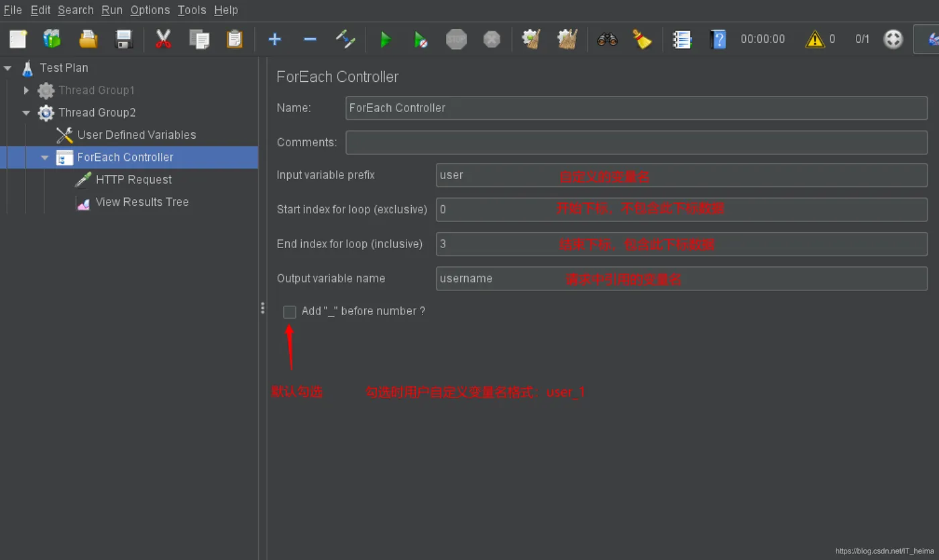Open the Tools menu
This screenshot has height=560, width=939.
point(192,10)
